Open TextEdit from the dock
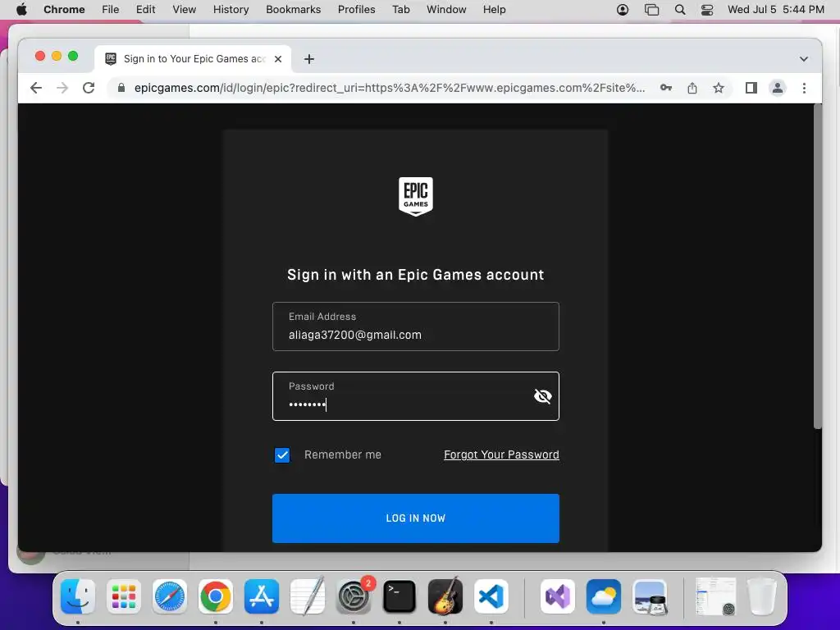 click(308, 596)
